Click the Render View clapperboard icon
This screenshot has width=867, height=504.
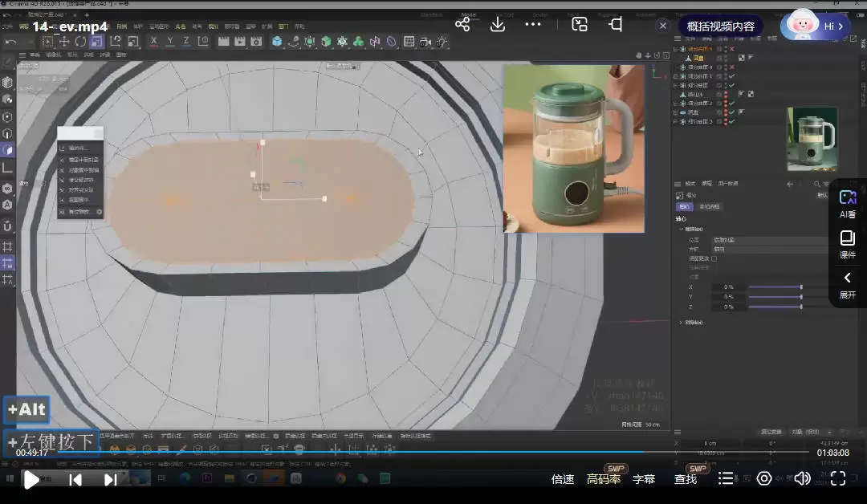coord(223,42)
